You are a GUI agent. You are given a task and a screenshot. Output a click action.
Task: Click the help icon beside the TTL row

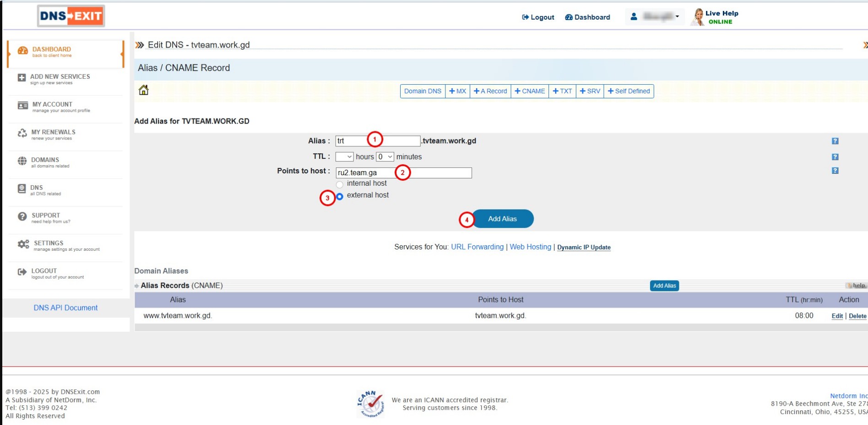[x=835, y=157]
